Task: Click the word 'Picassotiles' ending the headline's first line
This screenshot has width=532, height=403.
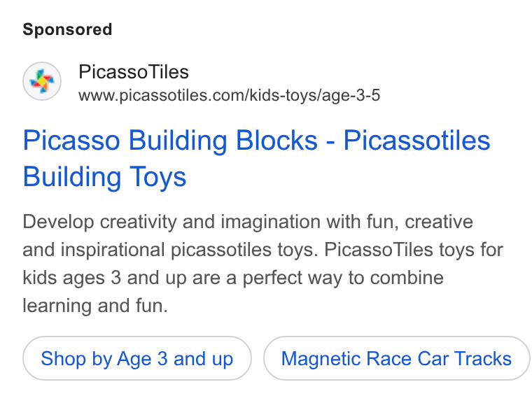Action: (417, 140)
